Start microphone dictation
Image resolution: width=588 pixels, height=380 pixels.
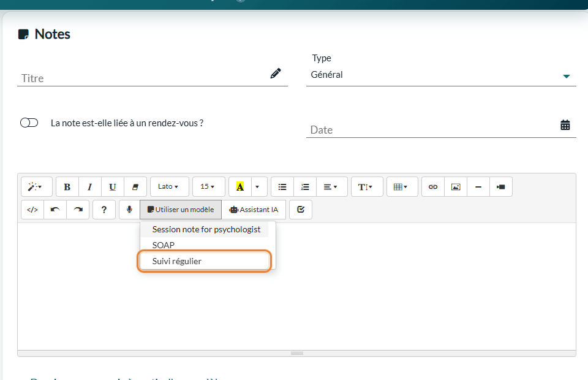point(129,210)
